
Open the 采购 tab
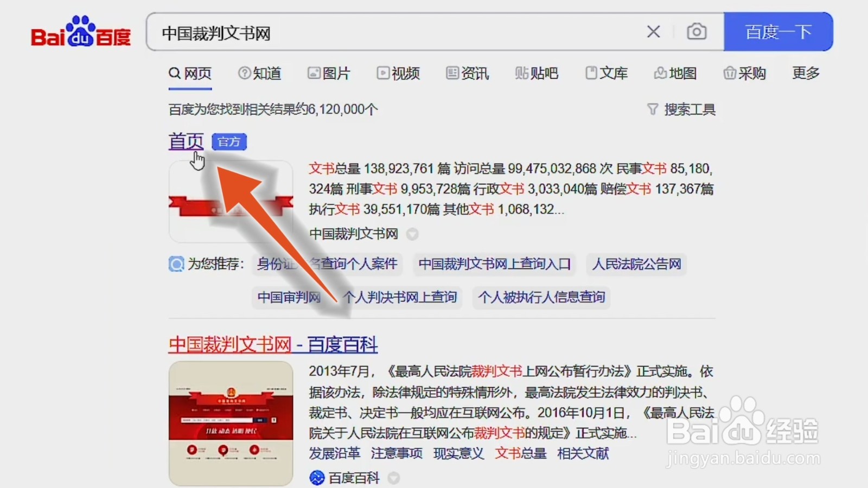point(744,73)
